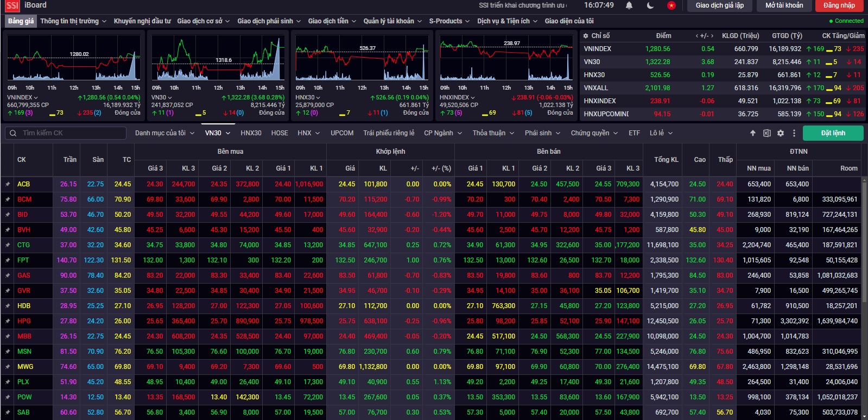Click the right arrow beside +/- column header
The height and width of the screenshot is (420, 868).
point(712,36)
